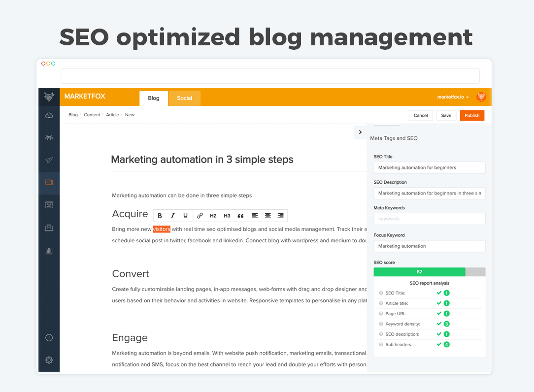The height and width of the screenshot is (392, 534).
Task: Click the SEO Description input field
Action: coord(430,193)
